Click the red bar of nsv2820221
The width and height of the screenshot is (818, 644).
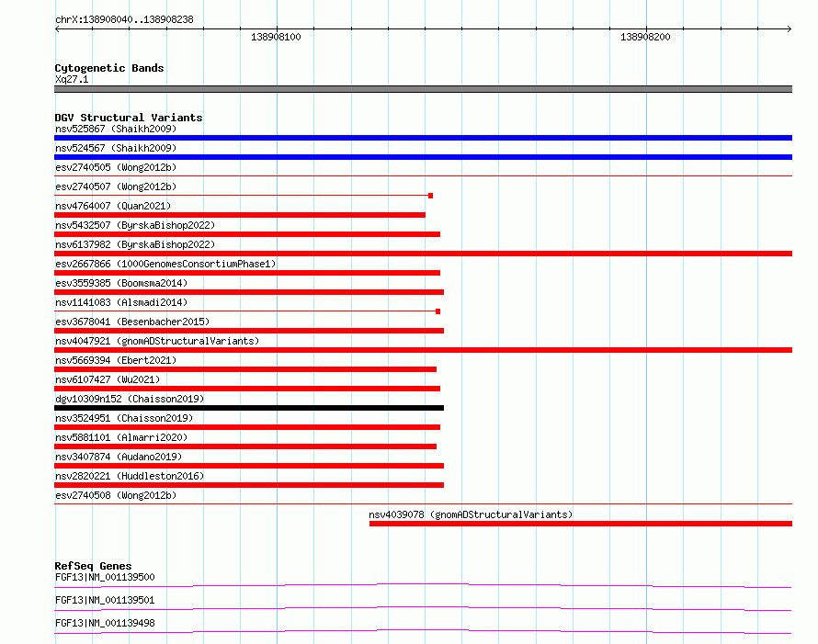(249, 485)
